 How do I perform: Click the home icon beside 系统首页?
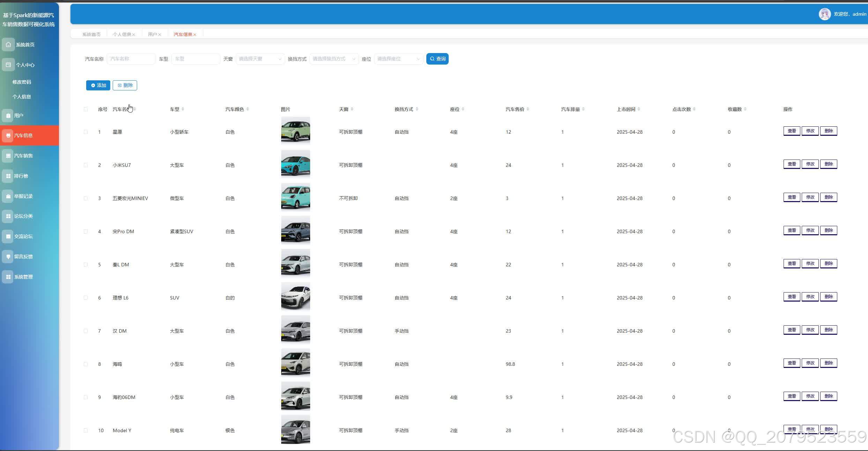point(8,45)
